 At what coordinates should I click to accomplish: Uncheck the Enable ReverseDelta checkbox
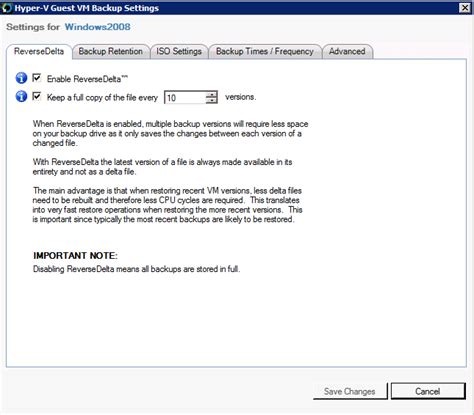click(x=37, y=78)
